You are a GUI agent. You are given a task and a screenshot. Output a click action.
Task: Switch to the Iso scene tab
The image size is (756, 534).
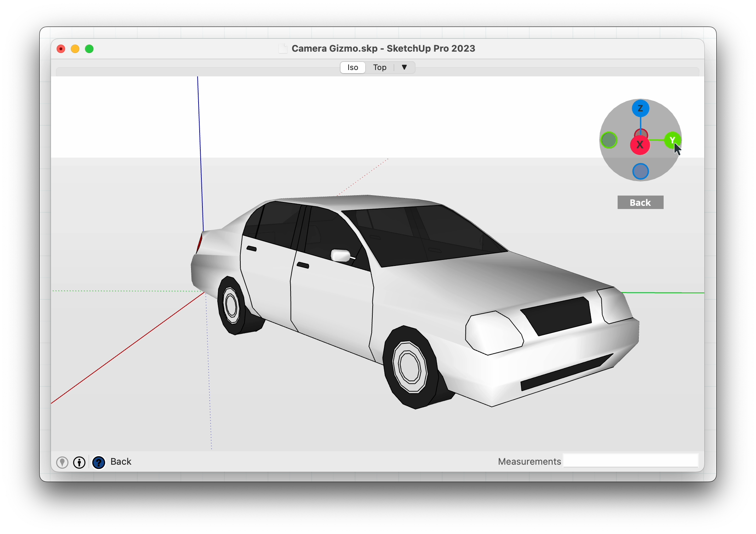pyautogui.click(x=353, y=67)
